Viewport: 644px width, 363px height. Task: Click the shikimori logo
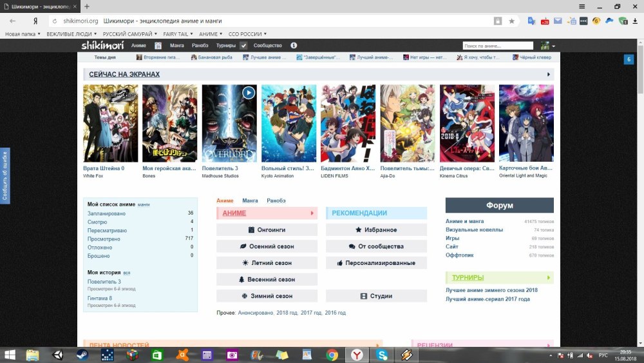(x=102, y=45)
